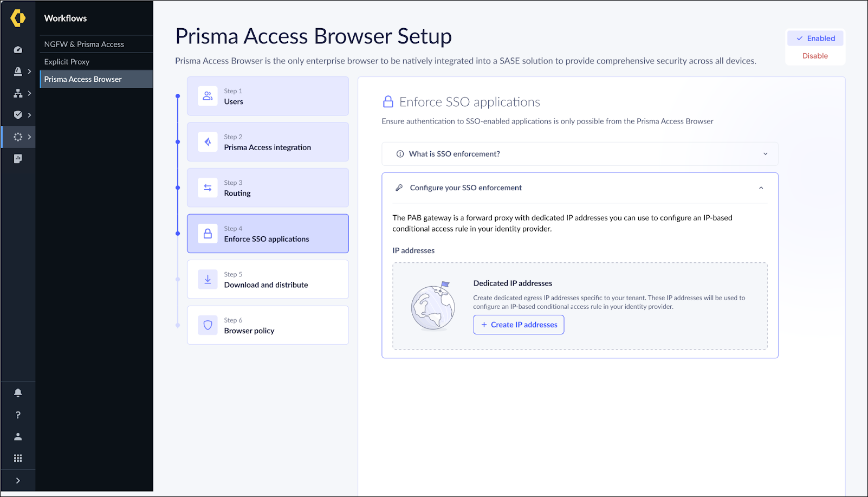Open the apps grid icon
This screenshot has width=868, height=497.
click(18, 458)
